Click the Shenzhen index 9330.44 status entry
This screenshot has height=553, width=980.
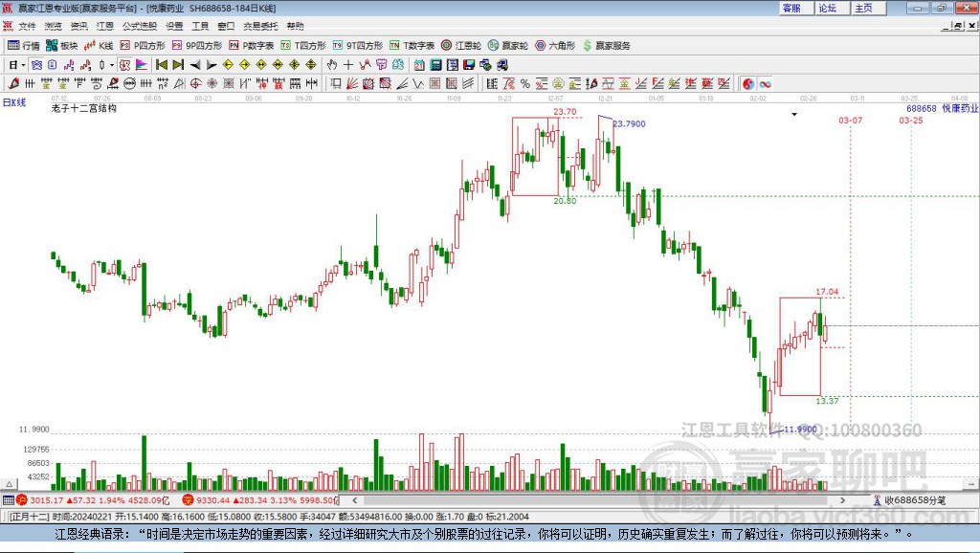tap(260, 499)
